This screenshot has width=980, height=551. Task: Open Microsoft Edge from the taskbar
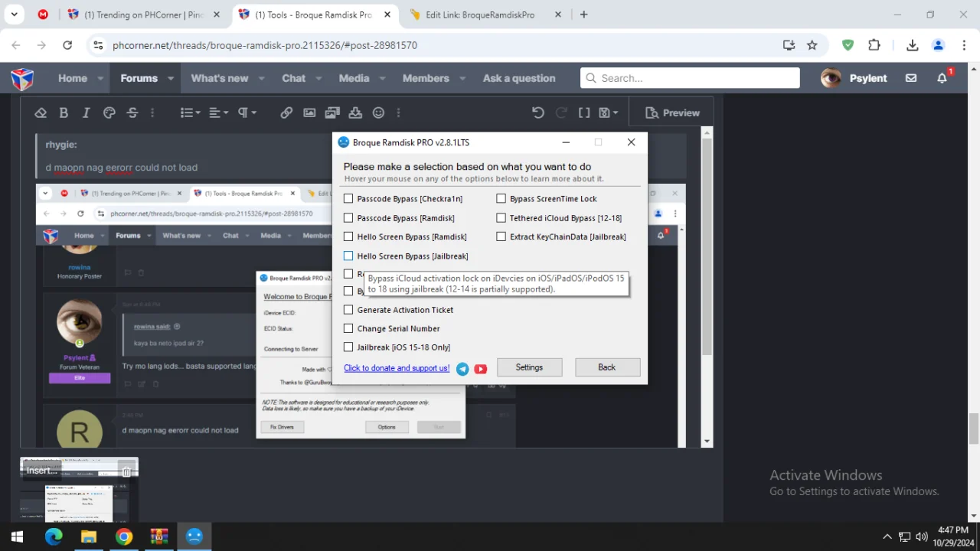pyautogui.click(x=54, y=536)
